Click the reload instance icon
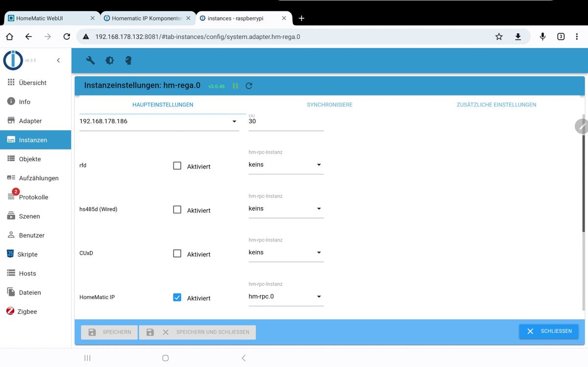The height and width of the screenshot is (367, 588). pos(249,86)
